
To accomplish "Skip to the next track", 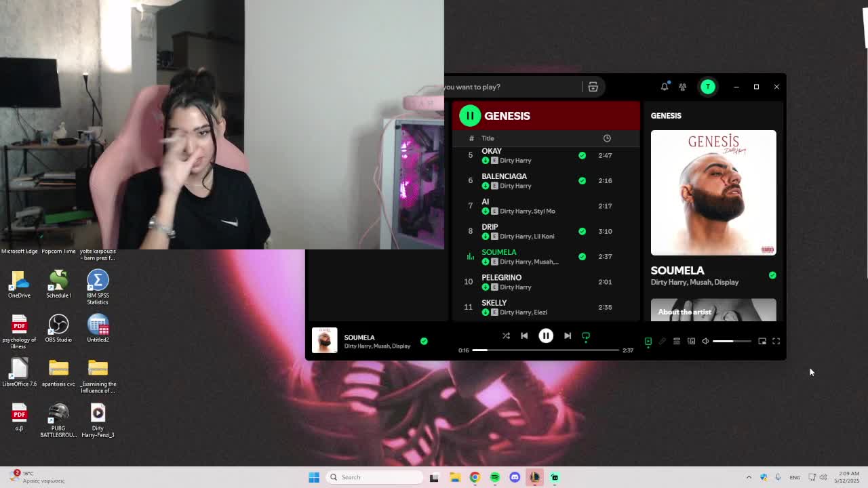I will point(568,335).
